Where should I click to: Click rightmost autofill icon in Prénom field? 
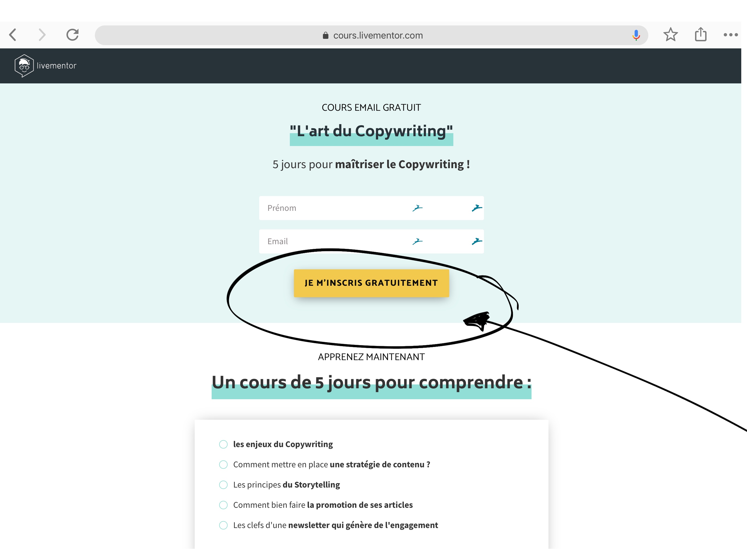point(477,208)
